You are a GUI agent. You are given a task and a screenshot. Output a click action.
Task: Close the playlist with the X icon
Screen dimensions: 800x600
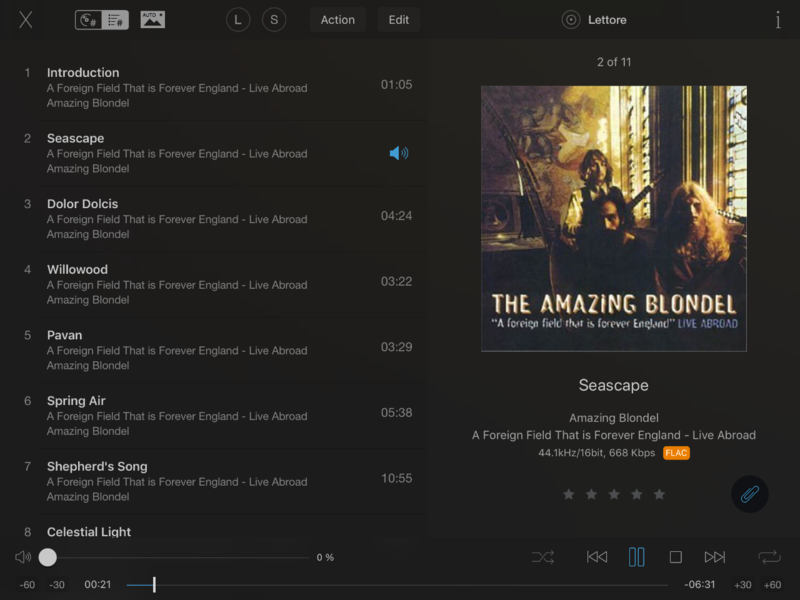point(26,20)
